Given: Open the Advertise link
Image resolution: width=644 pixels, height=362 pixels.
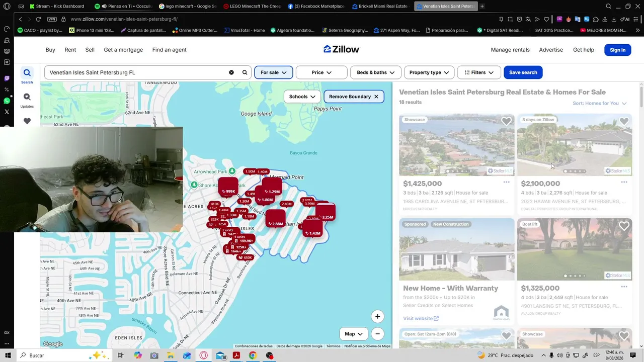Looking at the screenshot, I should pyautogui.click(x=551, y=50).
